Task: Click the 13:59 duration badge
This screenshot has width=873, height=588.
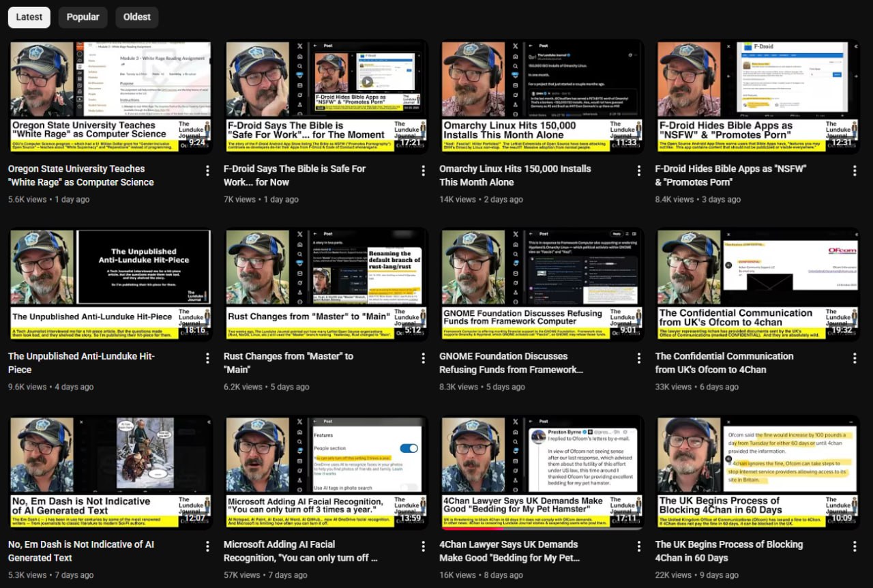Action: tap(411, 518)
